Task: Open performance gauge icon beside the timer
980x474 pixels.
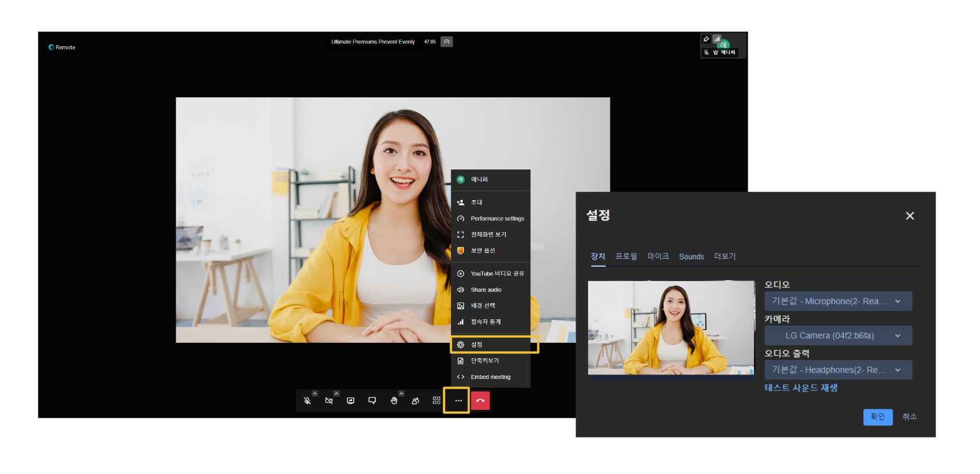Action: coord(447,42)
